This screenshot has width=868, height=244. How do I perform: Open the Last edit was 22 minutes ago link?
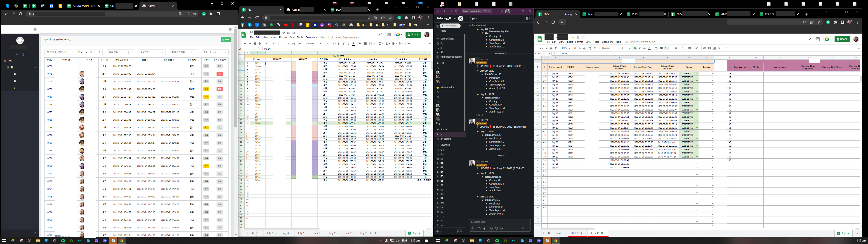[640, 42]
